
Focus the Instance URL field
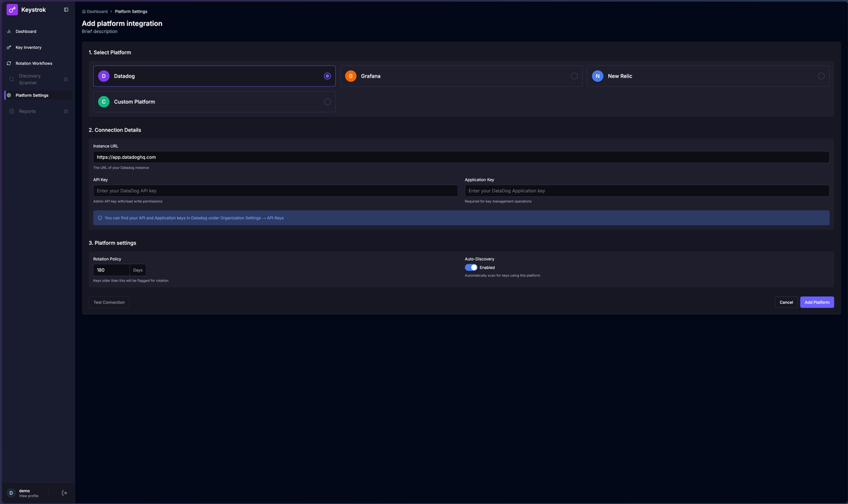461,157
